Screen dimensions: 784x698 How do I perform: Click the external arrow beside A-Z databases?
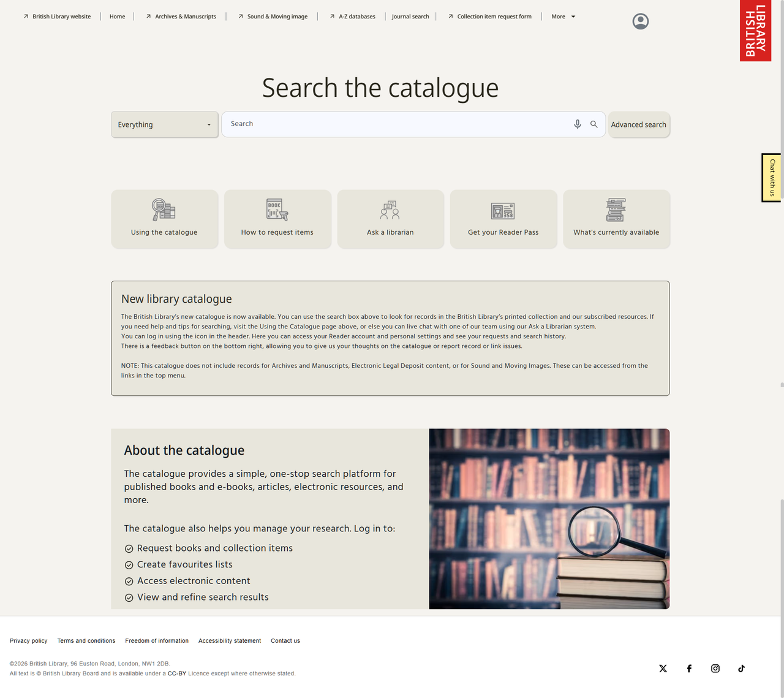coord(332,17)
